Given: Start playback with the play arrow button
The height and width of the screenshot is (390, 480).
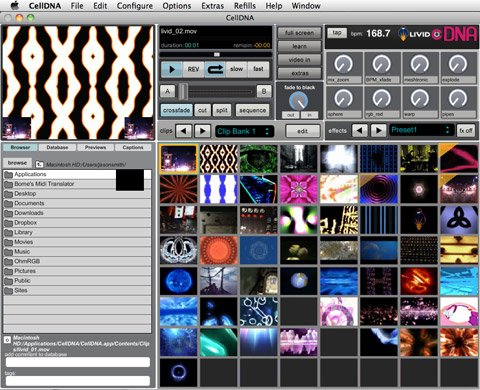Looking at the screenshot, I should click(171, 69).
